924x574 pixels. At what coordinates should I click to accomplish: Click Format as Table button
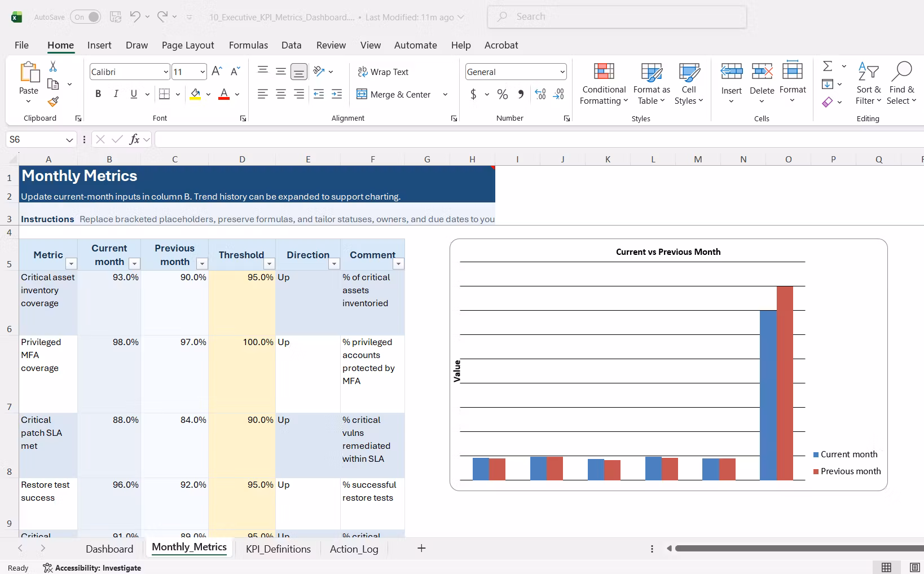click(x=652, y=84)
